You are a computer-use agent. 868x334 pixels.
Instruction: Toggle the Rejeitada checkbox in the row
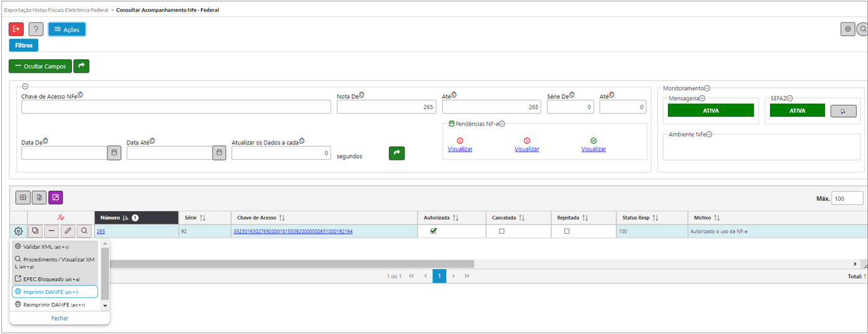pyautogui.click(x=566, y=231)
